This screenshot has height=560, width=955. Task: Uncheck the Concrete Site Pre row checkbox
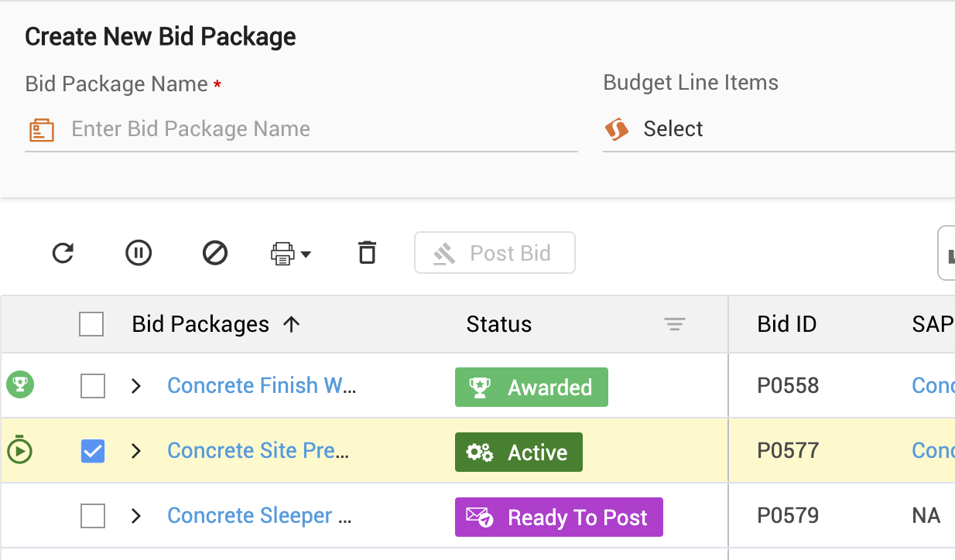93,451
